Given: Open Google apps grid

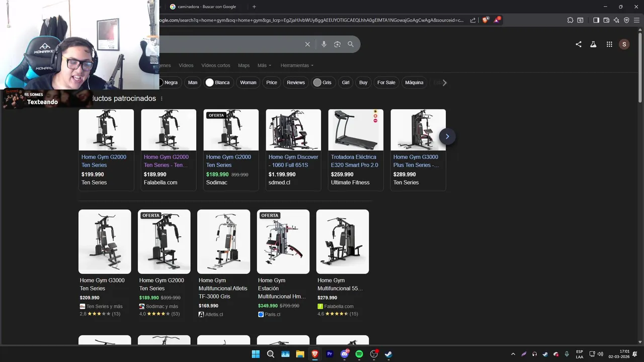Looking at the screenshot, I should [609, 44].
